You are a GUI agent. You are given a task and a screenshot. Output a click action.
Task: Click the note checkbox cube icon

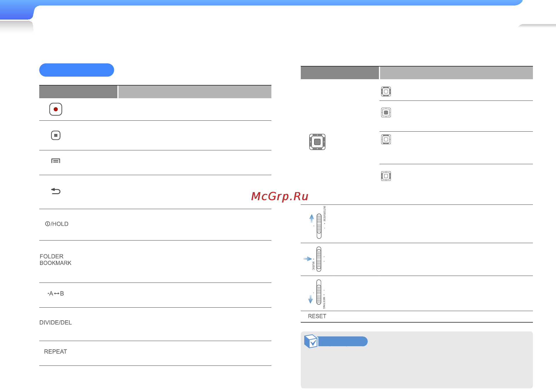[x=311, y=341]
